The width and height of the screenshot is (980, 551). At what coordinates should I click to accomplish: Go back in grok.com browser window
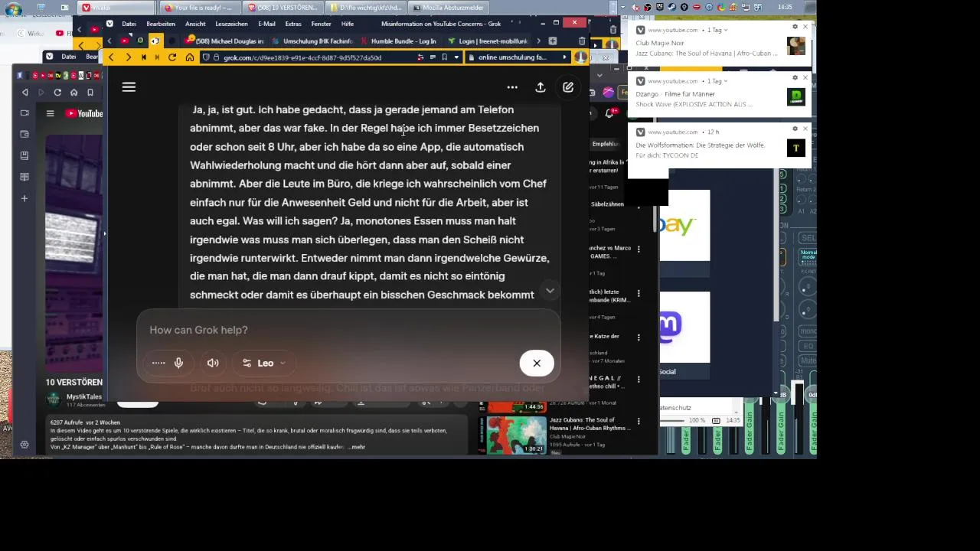coord(112,57)
